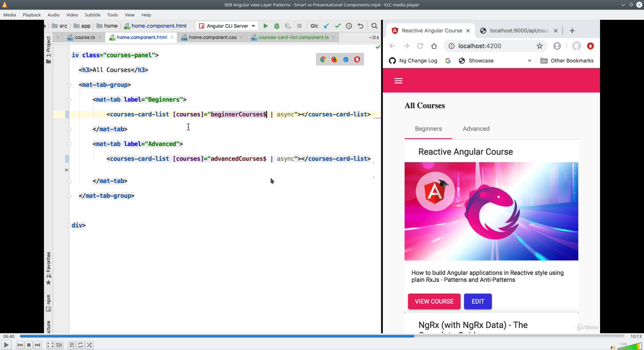Preview in Safari via editor browser icon

[346, 59]
